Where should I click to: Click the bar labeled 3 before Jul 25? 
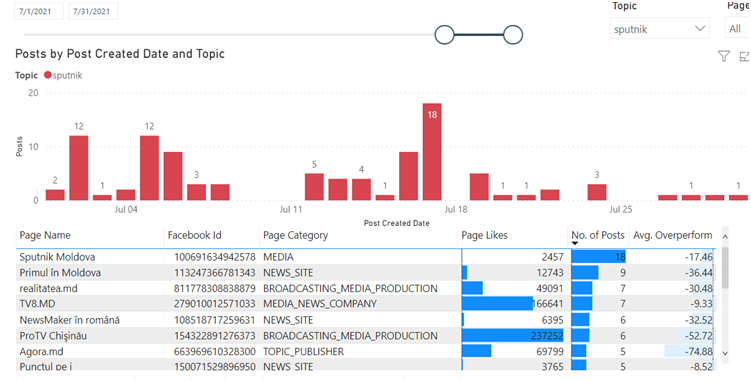pos(597,192)
